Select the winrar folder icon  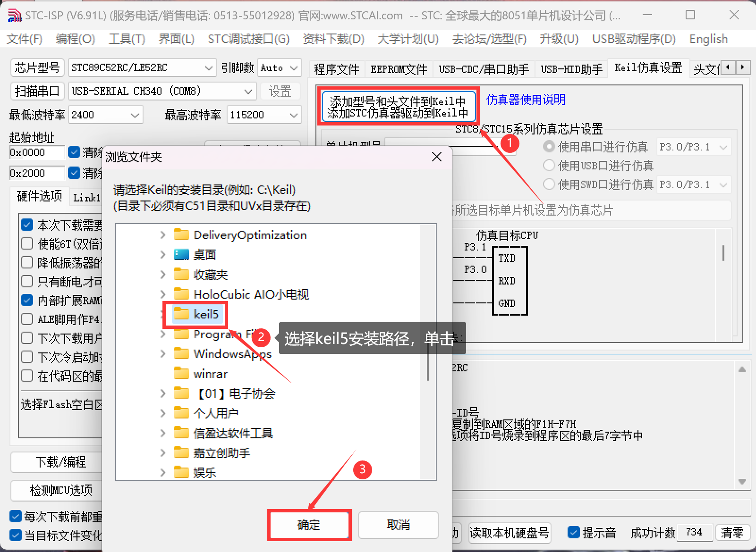coord(181,373)
